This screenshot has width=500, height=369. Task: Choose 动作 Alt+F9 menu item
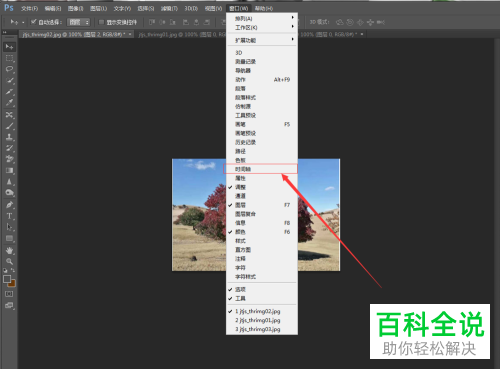[x=262, y=80]
